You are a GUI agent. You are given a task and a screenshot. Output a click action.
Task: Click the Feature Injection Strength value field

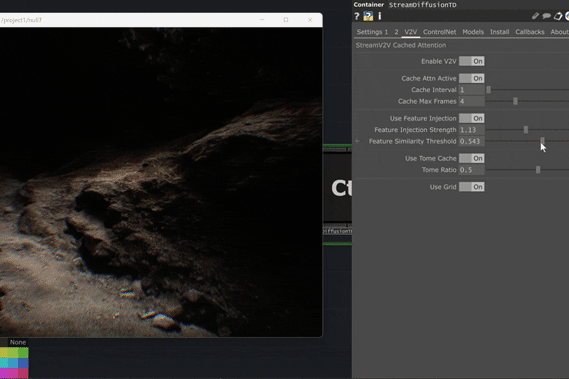[x=471, y=130]
